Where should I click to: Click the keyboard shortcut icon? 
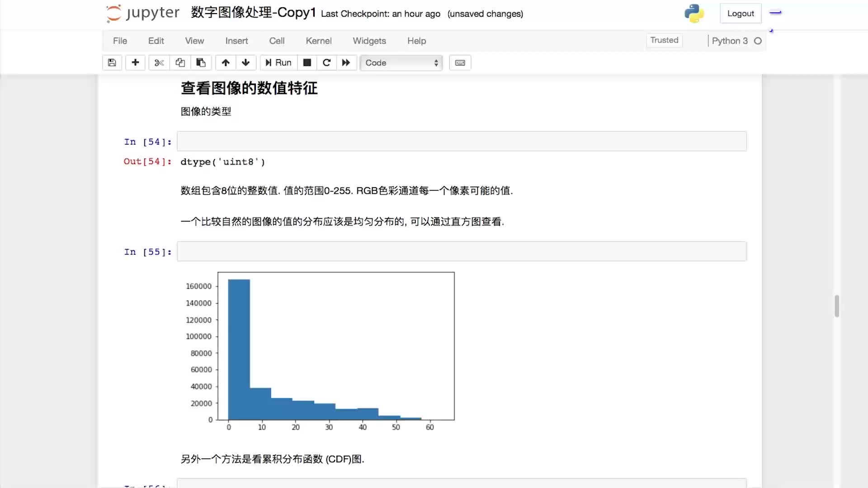click(460, 62)
